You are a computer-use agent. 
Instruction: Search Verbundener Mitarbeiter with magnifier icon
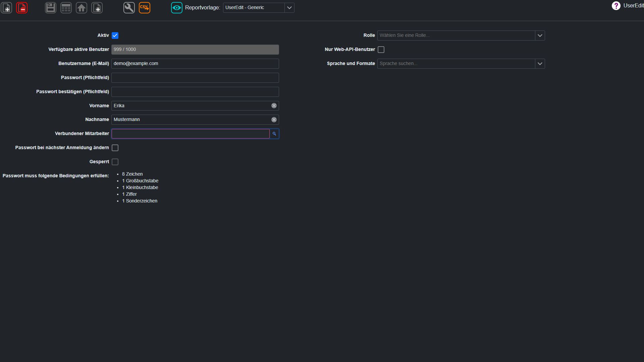274,134
